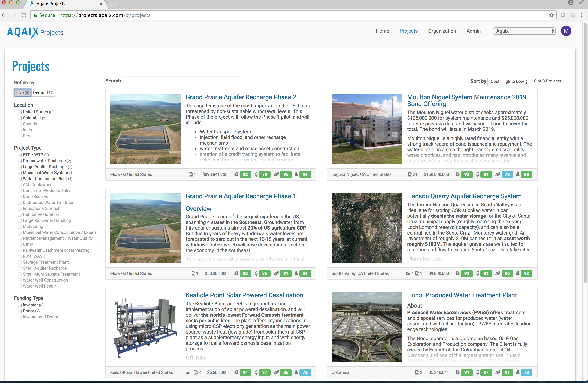This screenshot has width=588, height=383.
Task: Select Water Purification Plant filter
Action: tap(20, 179)
